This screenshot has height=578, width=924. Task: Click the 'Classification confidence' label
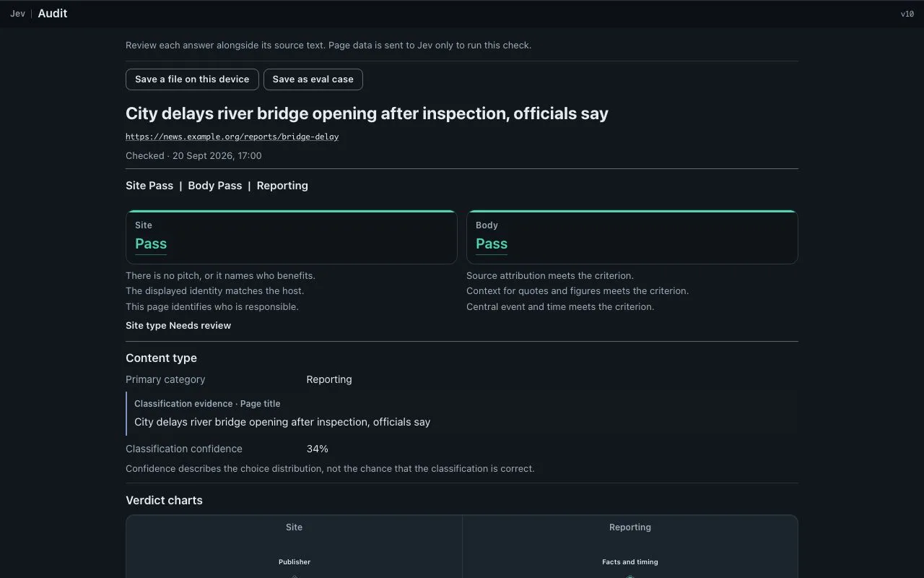tap(184, 449)
